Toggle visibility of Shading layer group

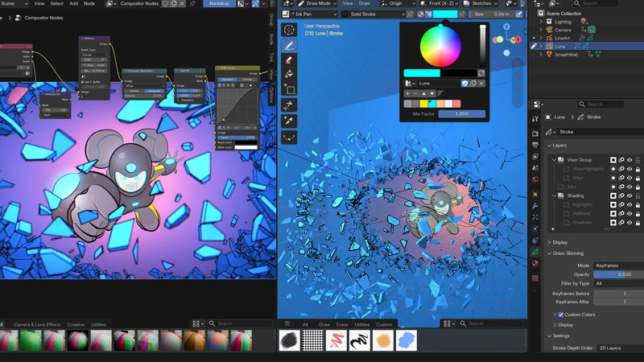click(x=630, y=195)
